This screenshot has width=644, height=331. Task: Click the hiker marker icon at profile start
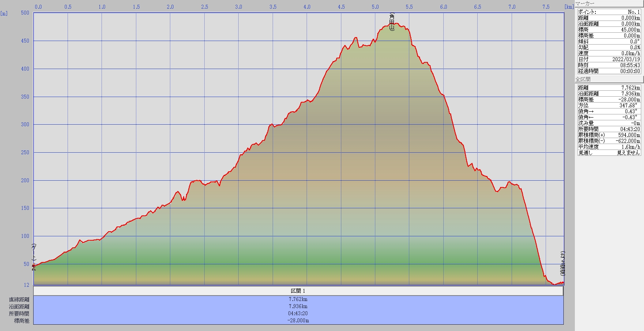point(34,267)
